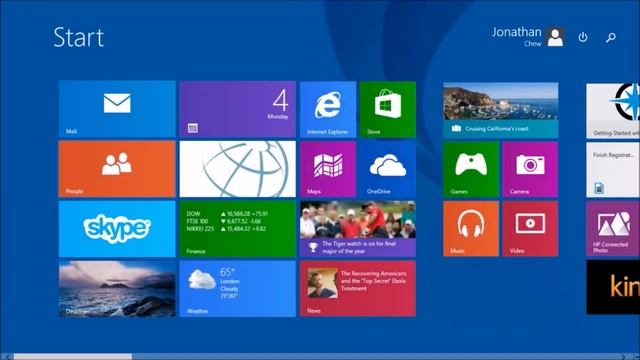Open the People tile
Viewport: 640px width, 360px height.
point(117,169)
